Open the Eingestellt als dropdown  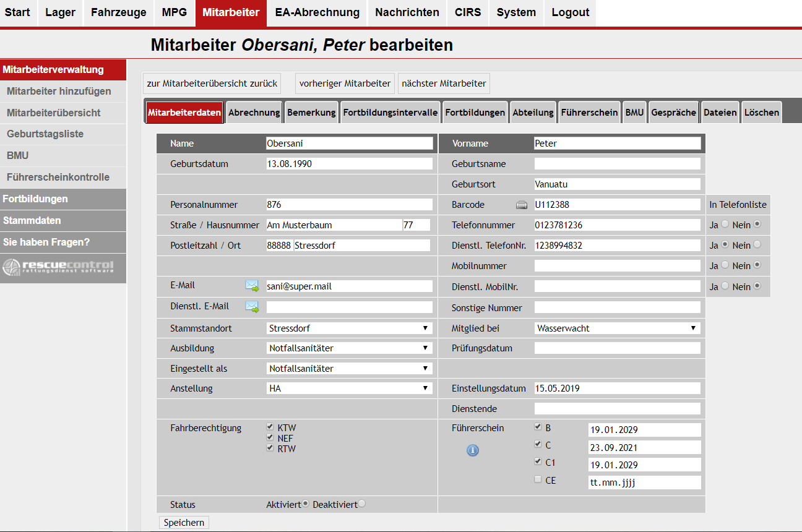click(x=349, y=368)
